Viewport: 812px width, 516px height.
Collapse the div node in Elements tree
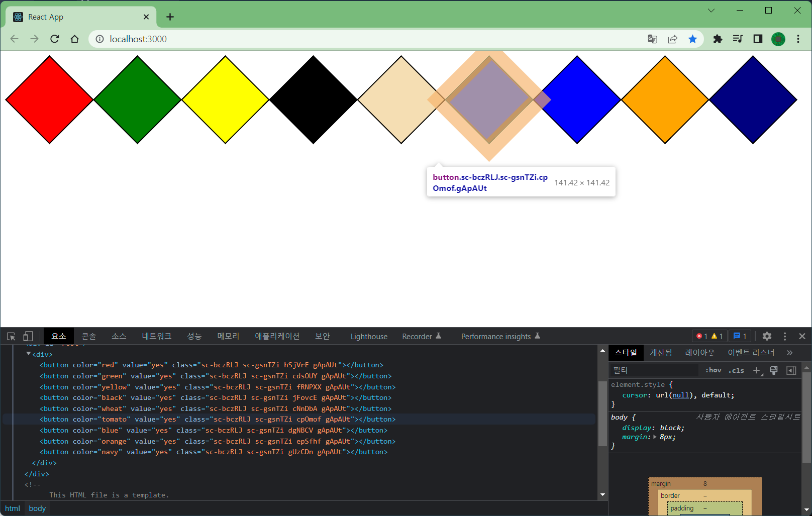click(28, 354)
